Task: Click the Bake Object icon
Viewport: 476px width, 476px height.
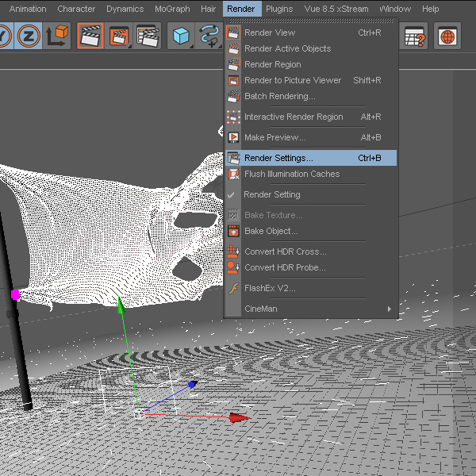Action: [x=233, y=231]
